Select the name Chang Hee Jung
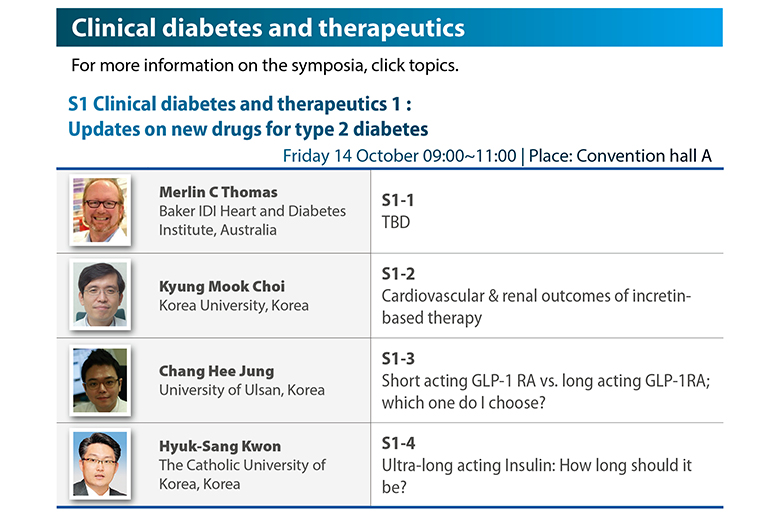This screenshot has width=780, height=523. pyautogui.click(x=216, y=371)
